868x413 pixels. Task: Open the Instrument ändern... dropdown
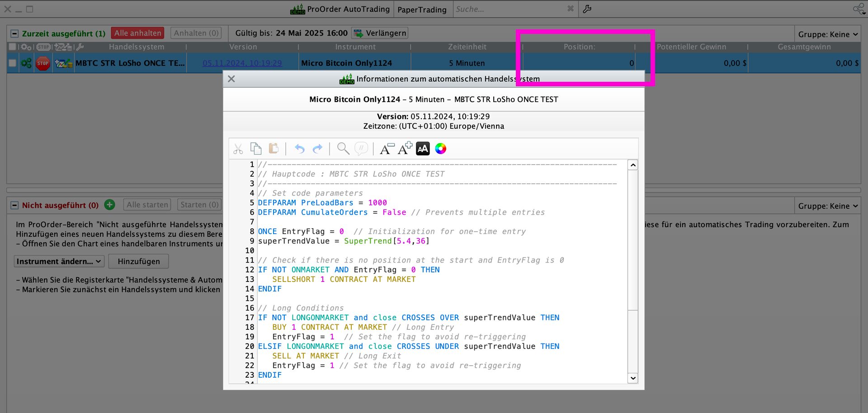(x=59, y=261)
